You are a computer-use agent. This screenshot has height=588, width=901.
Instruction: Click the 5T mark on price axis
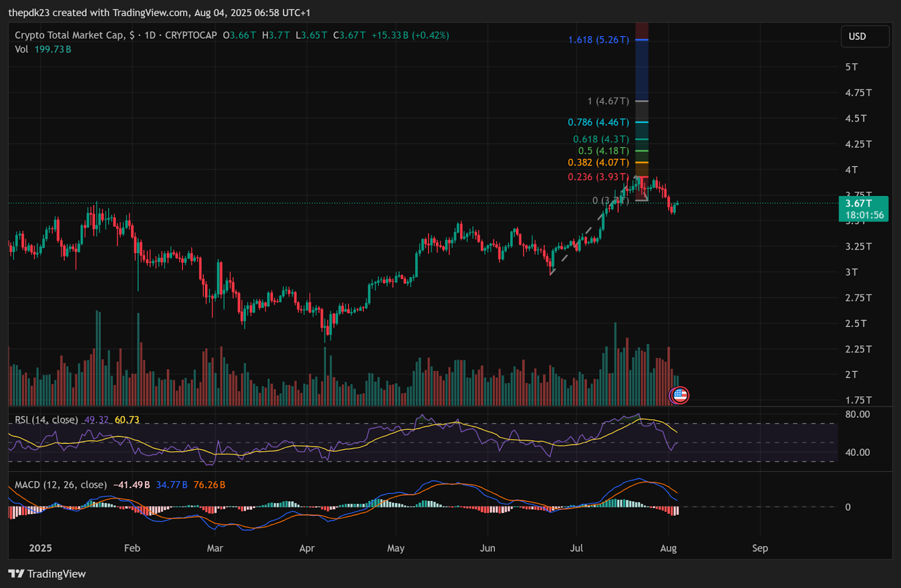tap(851, 67)
